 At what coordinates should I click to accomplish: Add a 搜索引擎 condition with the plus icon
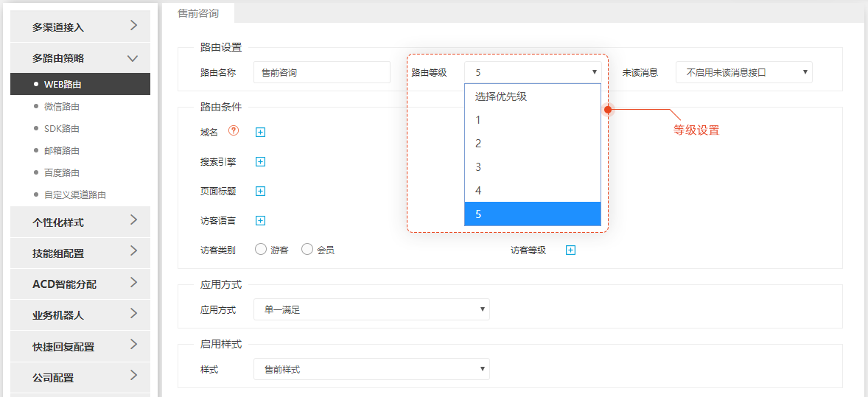point(261,162)
